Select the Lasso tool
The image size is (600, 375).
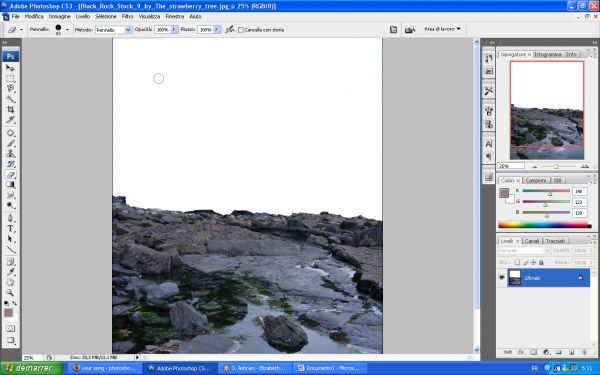pos(10,89)
